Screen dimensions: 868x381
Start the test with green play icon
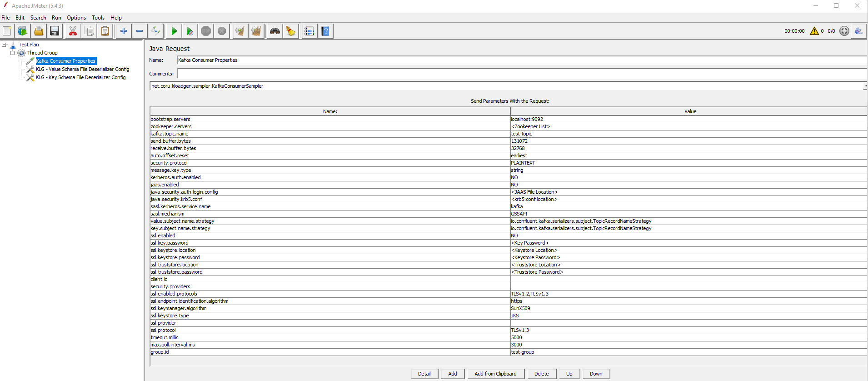(x=174, y=31)
